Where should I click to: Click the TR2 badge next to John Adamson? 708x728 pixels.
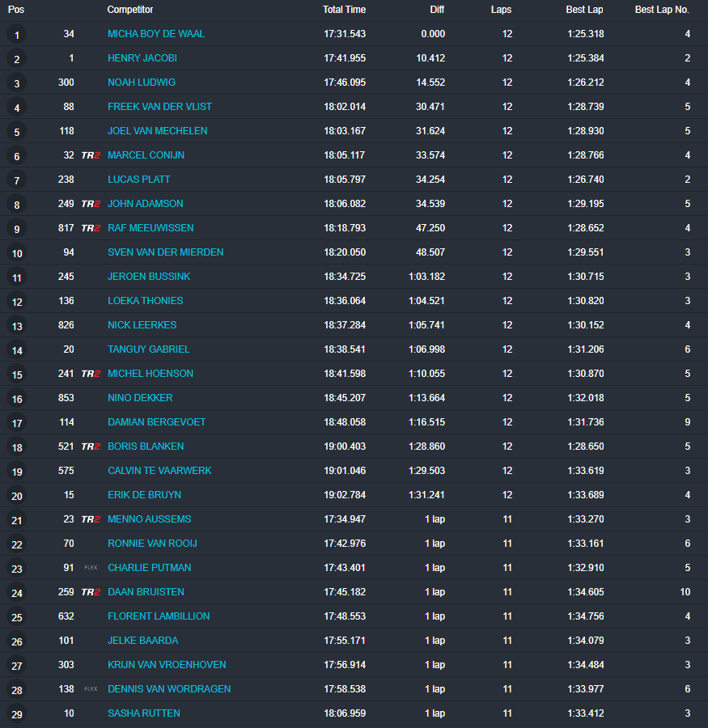click(x=91, y=204)
